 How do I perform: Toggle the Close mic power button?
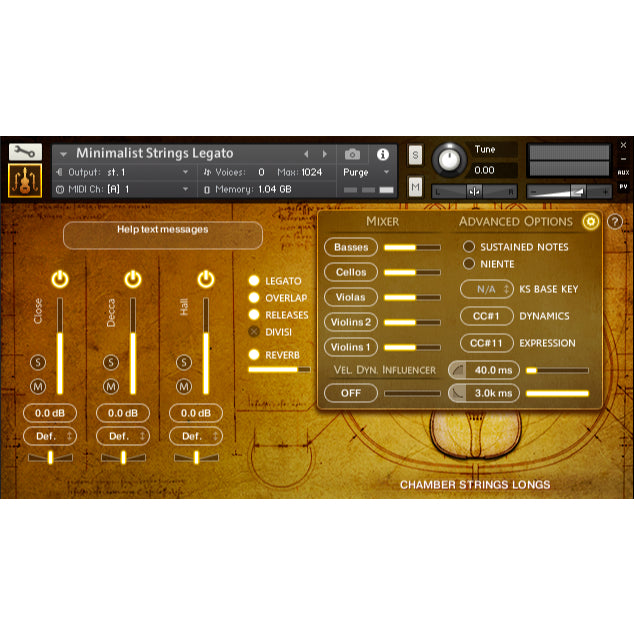(60, 279)
